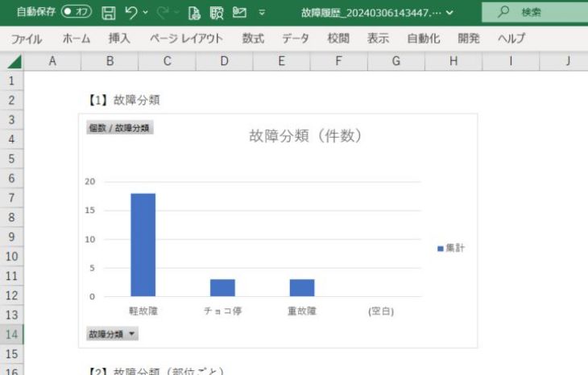Select column D header
This screenshot has height=375, width=588.
coord(224,60)
